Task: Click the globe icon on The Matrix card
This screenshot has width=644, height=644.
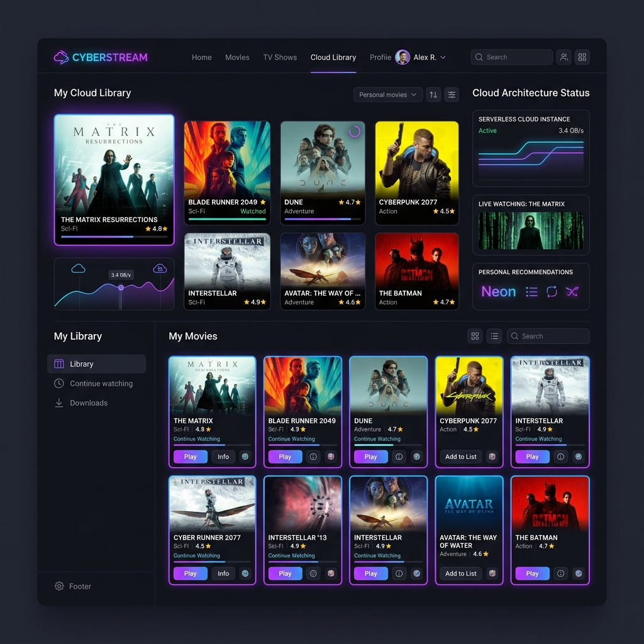Action: tap(245, 457)
